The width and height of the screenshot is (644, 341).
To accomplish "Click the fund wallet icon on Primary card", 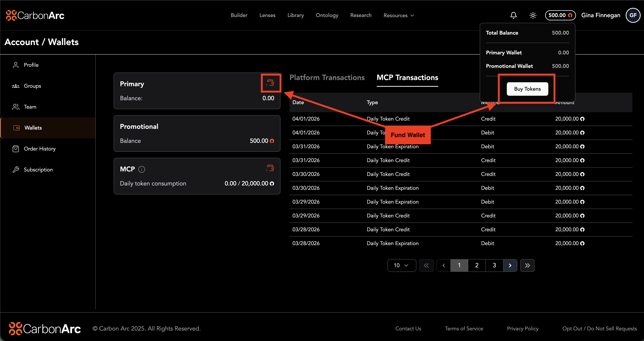I will (x=270, y=83).
